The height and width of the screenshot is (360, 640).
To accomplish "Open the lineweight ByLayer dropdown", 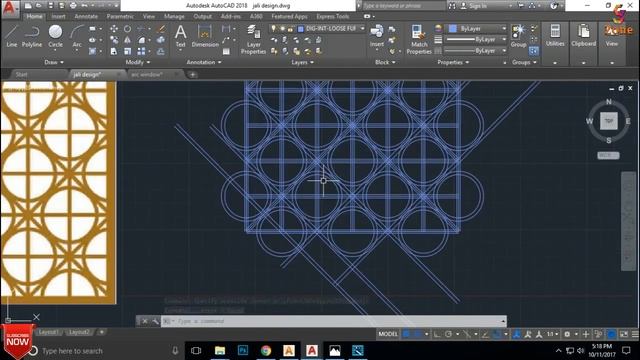I will (x=476, y=39).
